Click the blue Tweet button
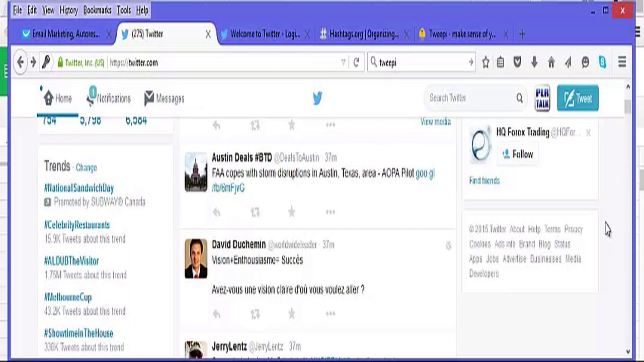The image size is (644, 362). coord(578,98)
